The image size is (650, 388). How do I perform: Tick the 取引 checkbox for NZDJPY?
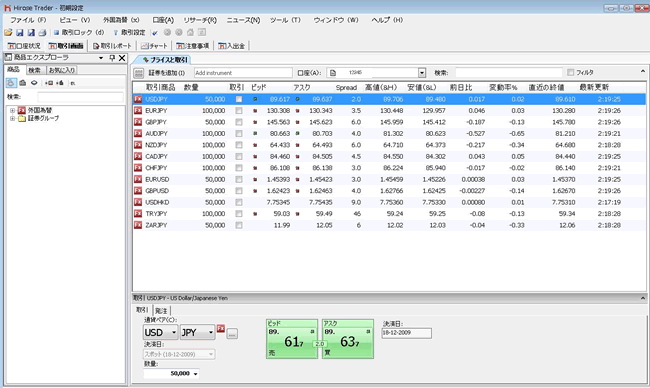pyautogui.click(x=239, y=145)
